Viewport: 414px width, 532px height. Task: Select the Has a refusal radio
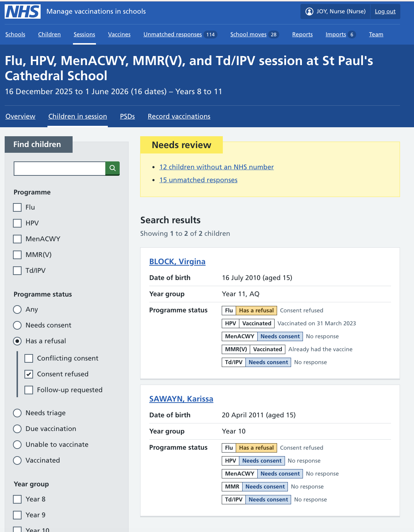coord(17,341)
